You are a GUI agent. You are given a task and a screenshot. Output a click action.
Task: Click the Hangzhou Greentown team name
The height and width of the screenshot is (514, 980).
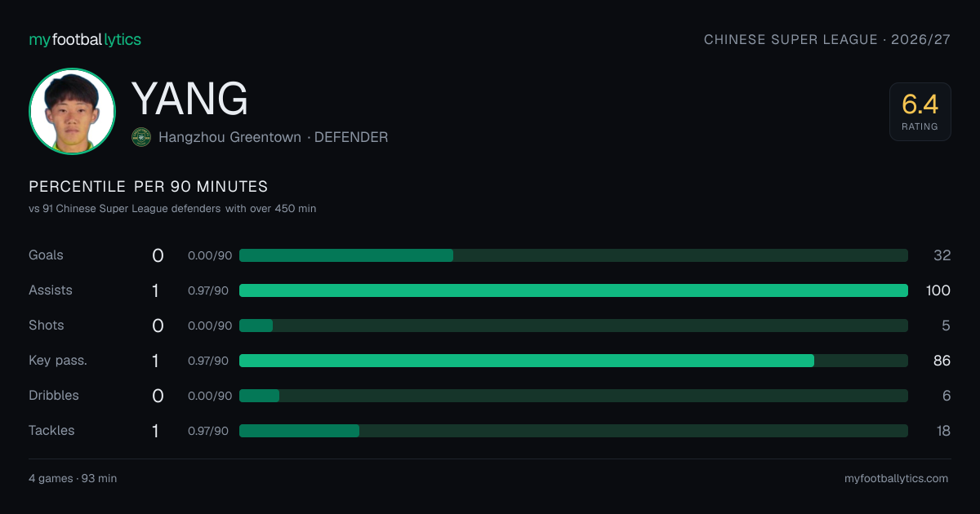tap(230, 137)
